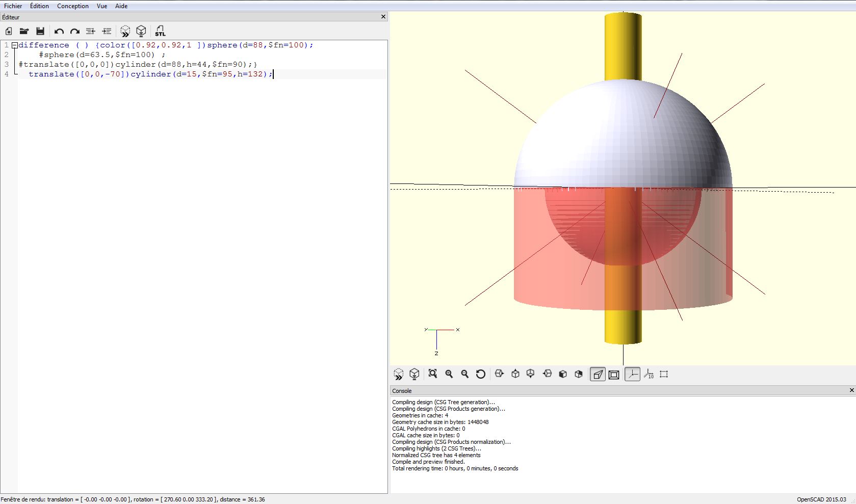The height and width of the screenshot is (504, 856).
Task: Open the Conception menu
Action: click(72, 6)
